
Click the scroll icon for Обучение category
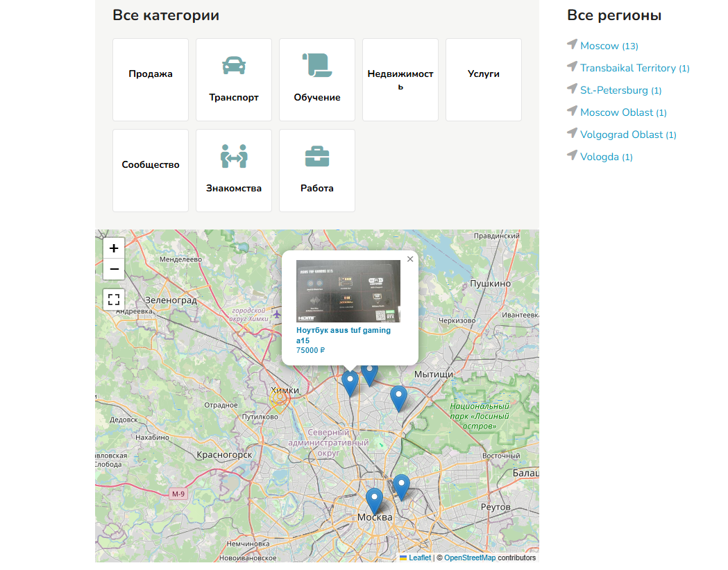[316, 65]
